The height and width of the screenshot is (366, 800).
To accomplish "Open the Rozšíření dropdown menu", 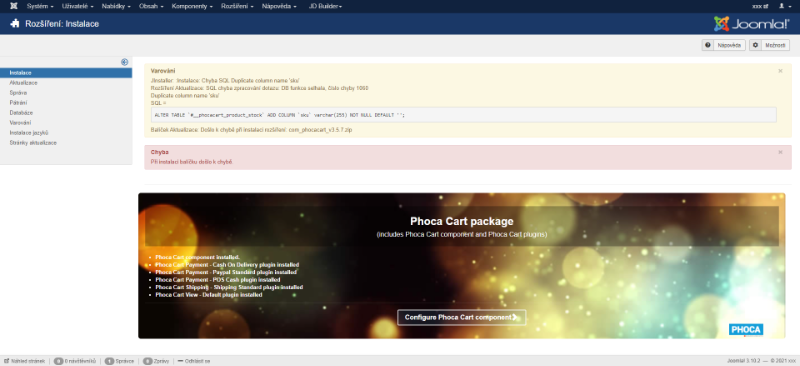I will click(x=237, y=6).
